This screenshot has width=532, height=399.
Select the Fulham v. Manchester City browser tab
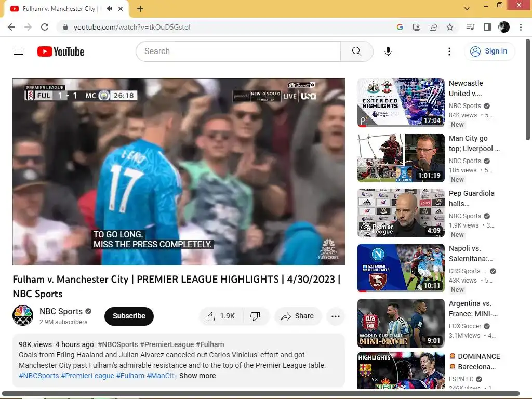(66, 9)
